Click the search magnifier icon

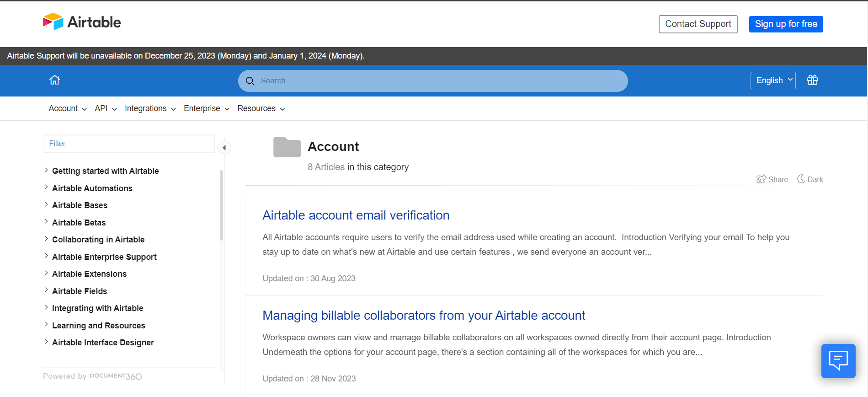pyautogui.click(x=250, y=81)
